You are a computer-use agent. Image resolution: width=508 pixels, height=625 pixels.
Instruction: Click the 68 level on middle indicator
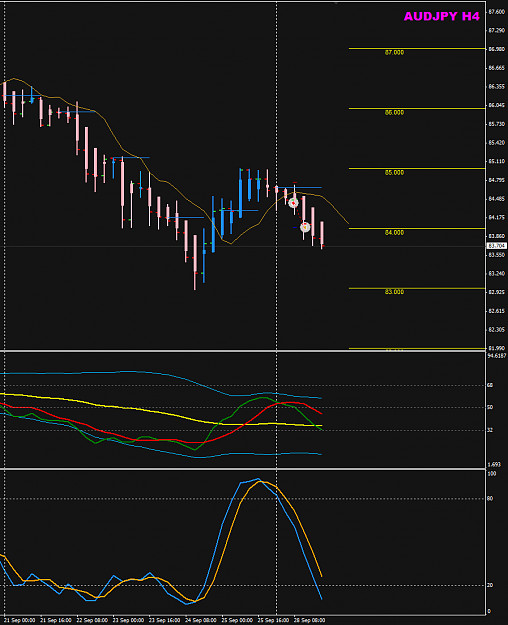pyautogui.click(x=490, y=385)
